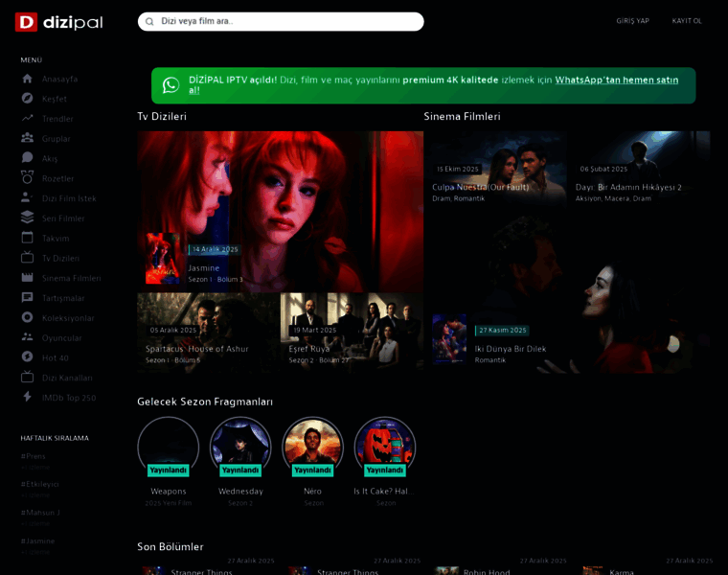Open Koleksiyonlar from the sidebar
The width and height of the screenshot is (728, 575).
68,318
